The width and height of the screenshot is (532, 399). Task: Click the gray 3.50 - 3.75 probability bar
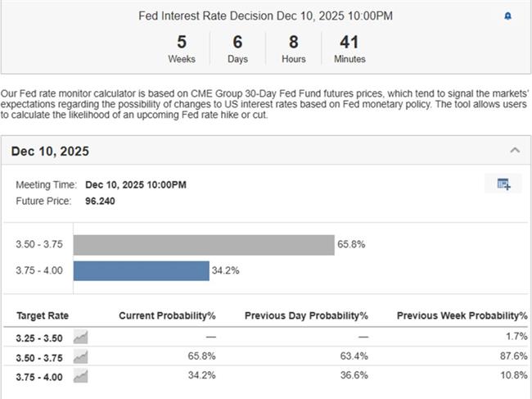tap(204, 244)
